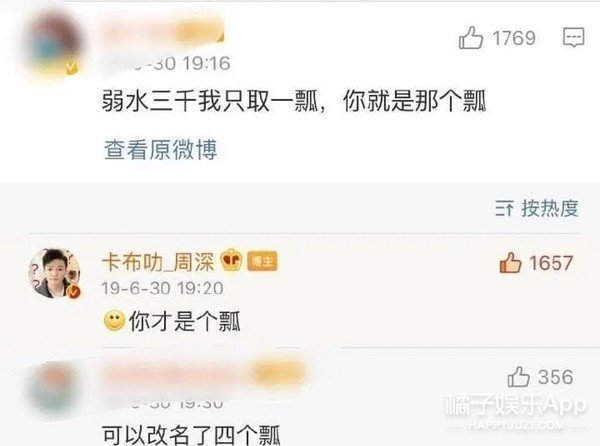Open 周深's profile photo avatar
The width and height of the screenshot is (600, 446).
click(x=54, y=273)
